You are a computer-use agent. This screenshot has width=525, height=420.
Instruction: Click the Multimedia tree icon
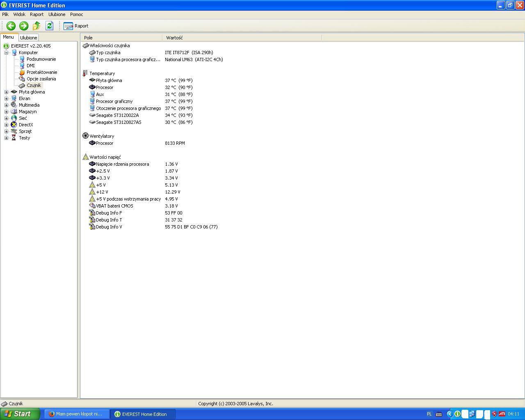(x=14, y=105)
